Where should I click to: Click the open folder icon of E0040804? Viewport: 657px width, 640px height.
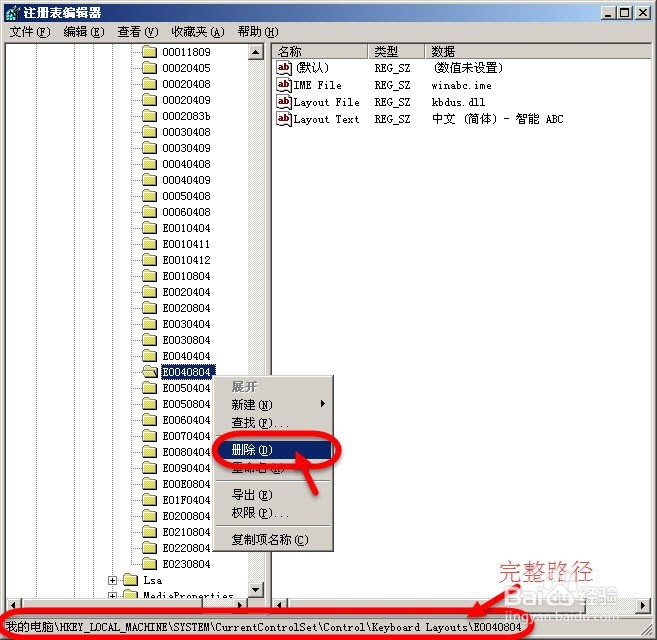[150, 372]
